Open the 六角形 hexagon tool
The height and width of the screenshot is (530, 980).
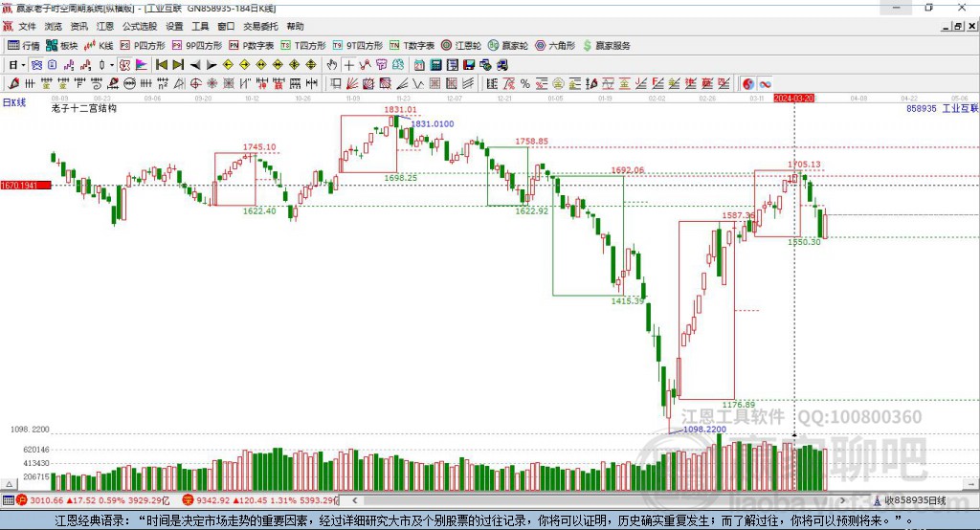(555, 46)
